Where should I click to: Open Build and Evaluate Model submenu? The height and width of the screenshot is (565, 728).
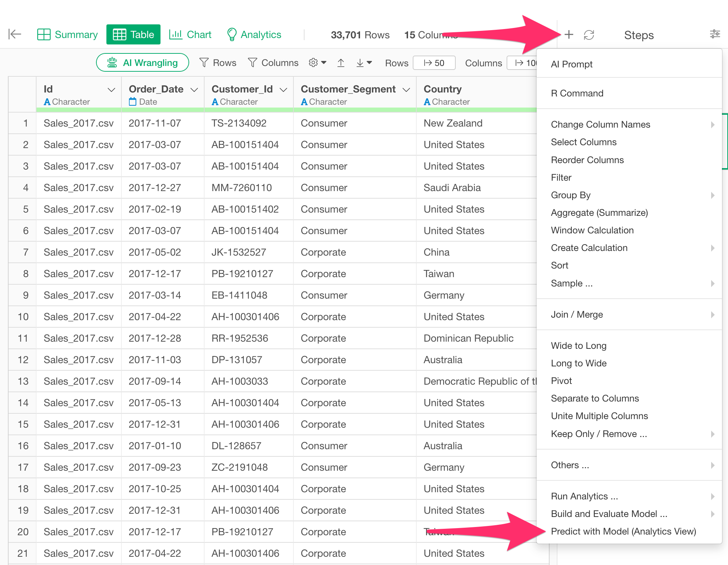coord(629,514)
